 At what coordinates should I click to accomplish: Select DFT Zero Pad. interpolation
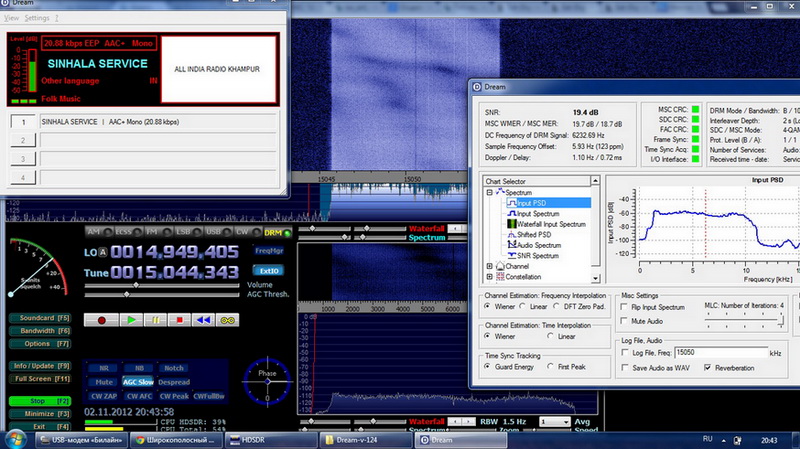click(557, 307)
